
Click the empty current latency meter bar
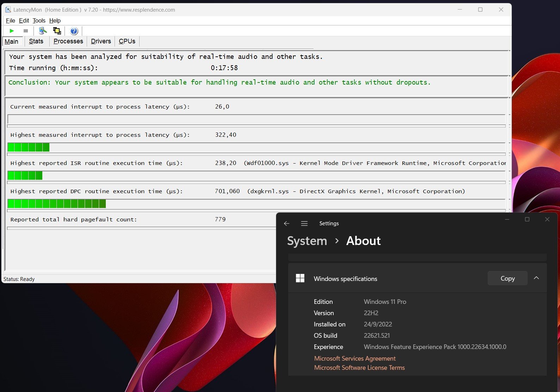point(256,119)
